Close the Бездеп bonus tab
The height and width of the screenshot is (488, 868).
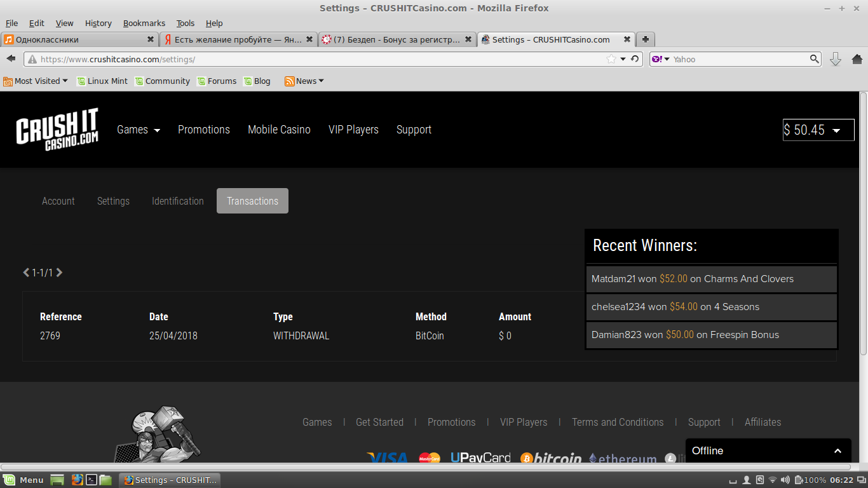(x=468, y=39)
